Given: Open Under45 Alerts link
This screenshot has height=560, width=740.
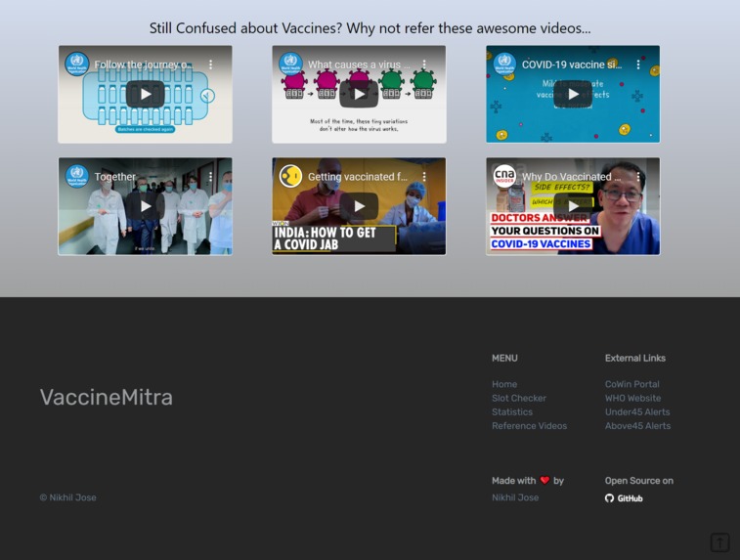Looking at the screenshot, I should click(637, 411).
